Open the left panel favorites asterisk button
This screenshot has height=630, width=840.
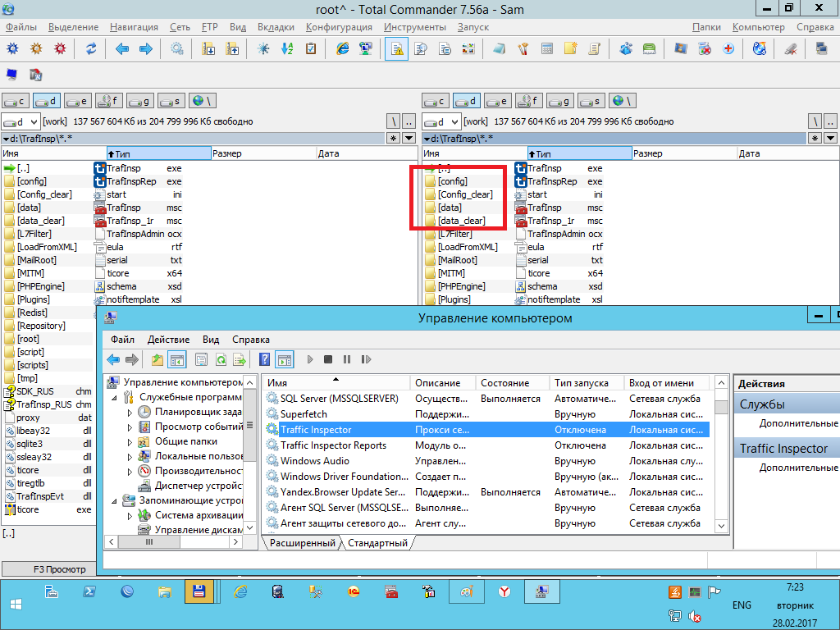pos(393,138)
